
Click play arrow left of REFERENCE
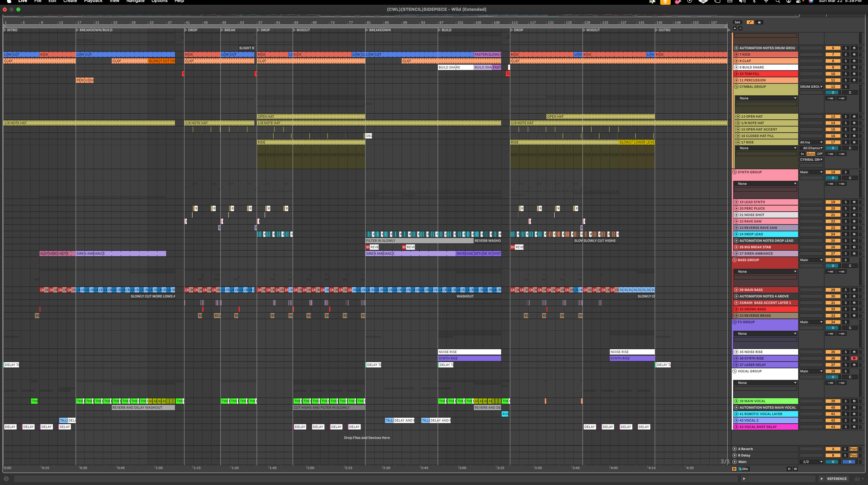pos(822,479)
